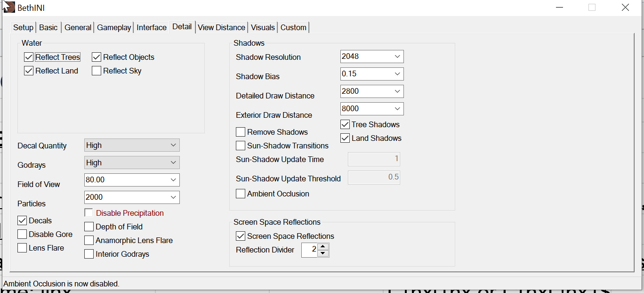Enable Ambient Occlusion
Screen dimensions: 644x293
241,194
